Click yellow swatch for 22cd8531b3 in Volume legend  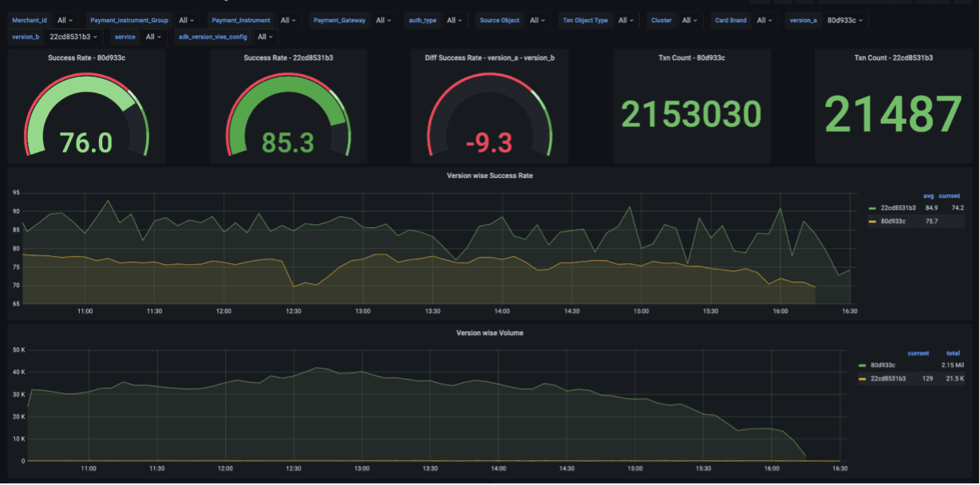click(861, 378)
